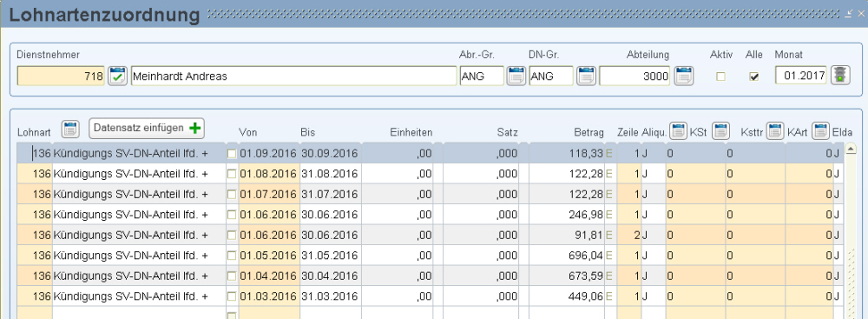The image size is (868, 319).
Task: Click Von date 01.03.2016
Action: pyautogui.click(x=269, y=296)
